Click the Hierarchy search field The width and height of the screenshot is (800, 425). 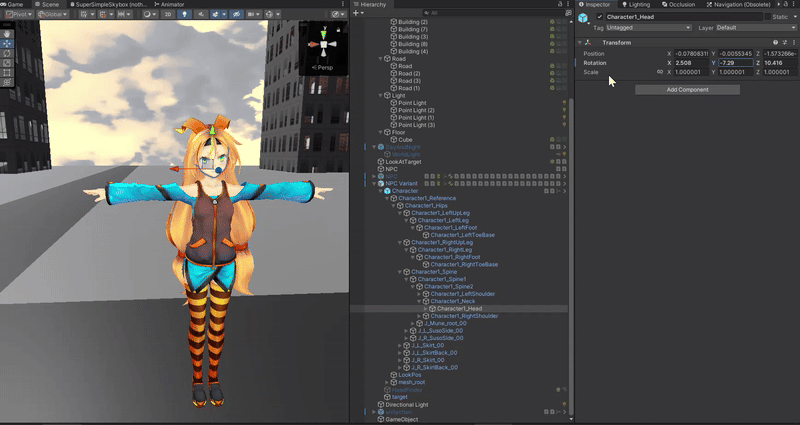[x=493, y=13]
